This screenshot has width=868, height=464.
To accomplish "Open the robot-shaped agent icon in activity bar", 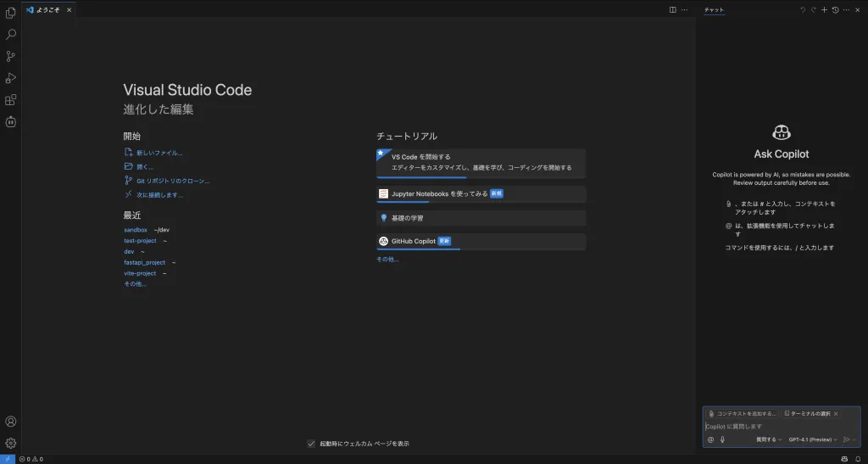I will pyautogui.click(x=10, y=122).
